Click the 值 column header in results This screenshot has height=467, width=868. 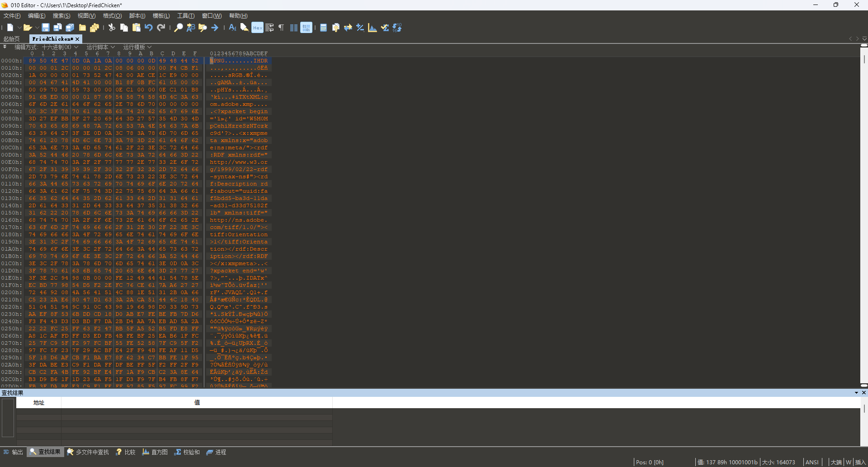197,403
